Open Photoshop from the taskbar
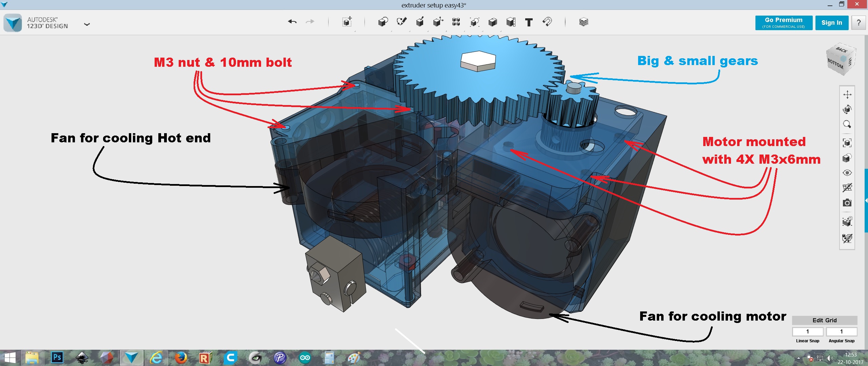The width and height of the screenshot is (868, 366). pyautogui.click(x=57, y=358)
